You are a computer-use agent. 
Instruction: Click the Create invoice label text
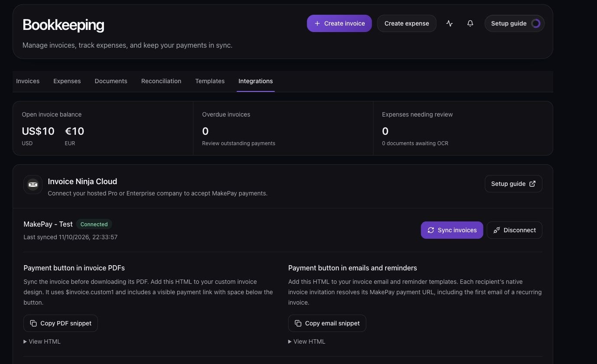click(344, 23)
